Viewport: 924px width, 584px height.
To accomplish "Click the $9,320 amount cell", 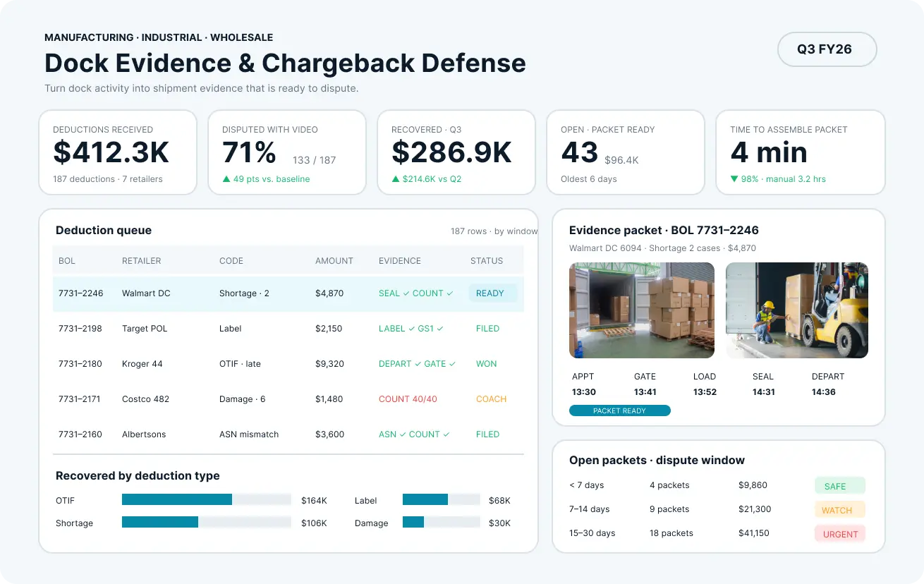I will tap(329, 364).
